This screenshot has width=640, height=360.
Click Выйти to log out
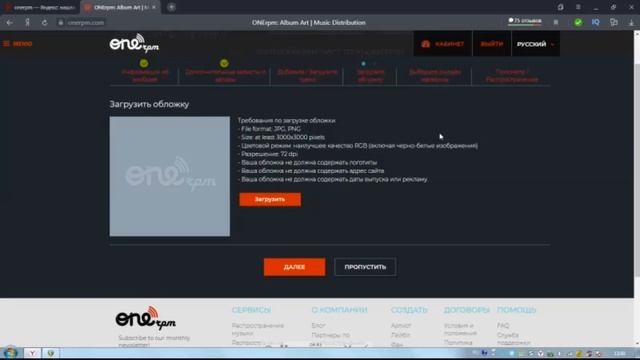click(x=492, y=44)
